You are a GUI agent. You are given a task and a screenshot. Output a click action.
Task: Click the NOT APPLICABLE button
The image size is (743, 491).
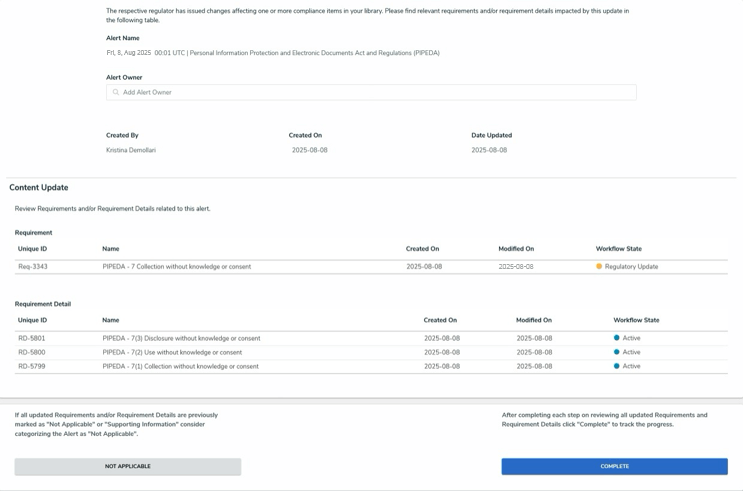click(128, 466)
